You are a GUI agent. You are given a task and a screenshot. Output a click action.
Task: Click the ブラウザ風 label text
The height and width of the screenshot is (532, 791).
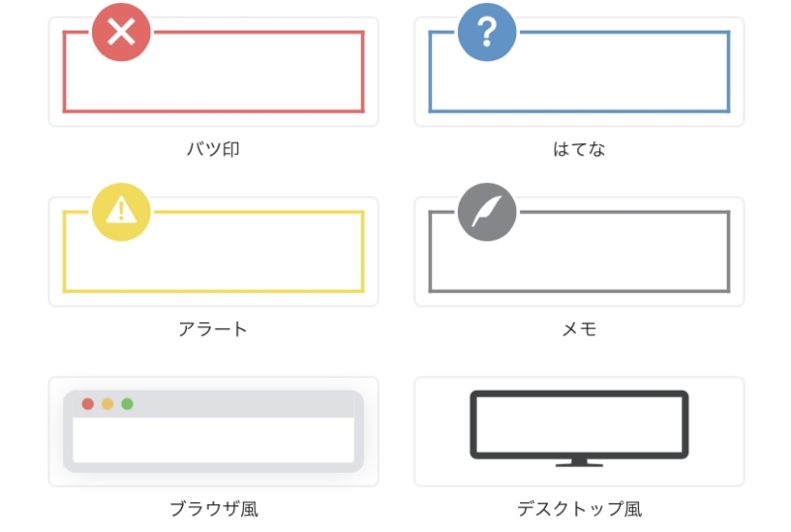point(214,509)
